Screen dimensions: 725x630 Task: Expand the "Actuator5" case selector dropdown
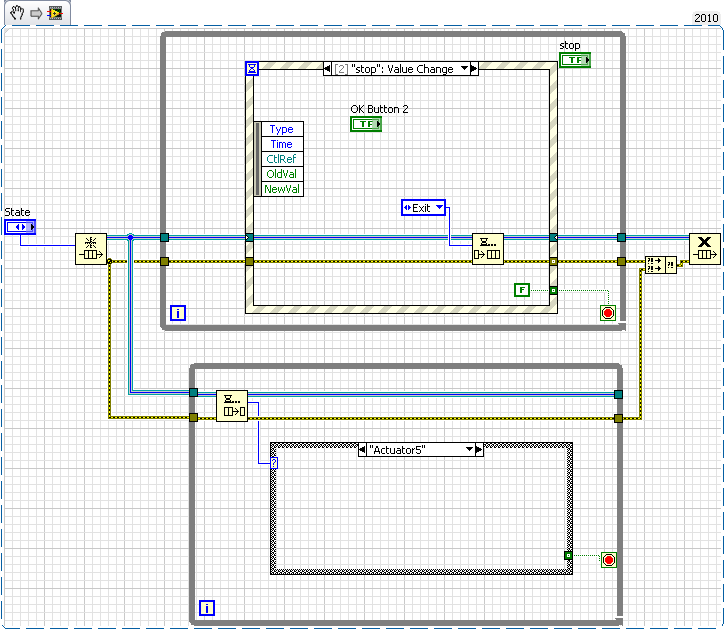pos(466,450)
